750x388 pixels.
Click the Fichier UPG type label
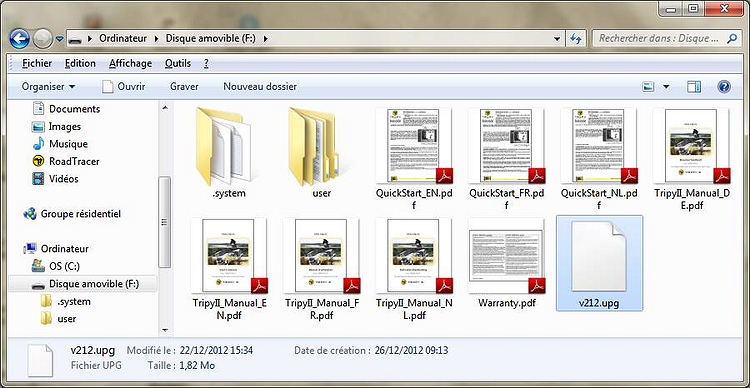(x=96, y=366)
